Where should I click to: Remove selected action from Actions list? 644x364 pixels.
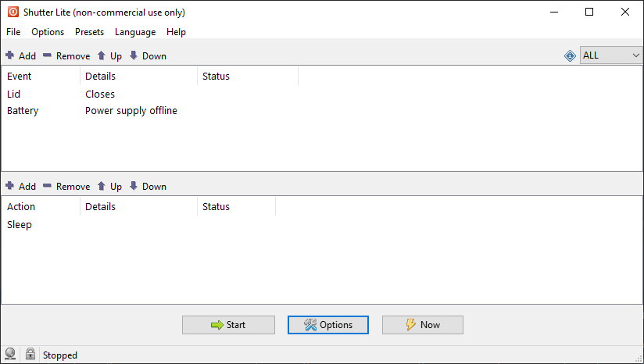coord(66,187)
